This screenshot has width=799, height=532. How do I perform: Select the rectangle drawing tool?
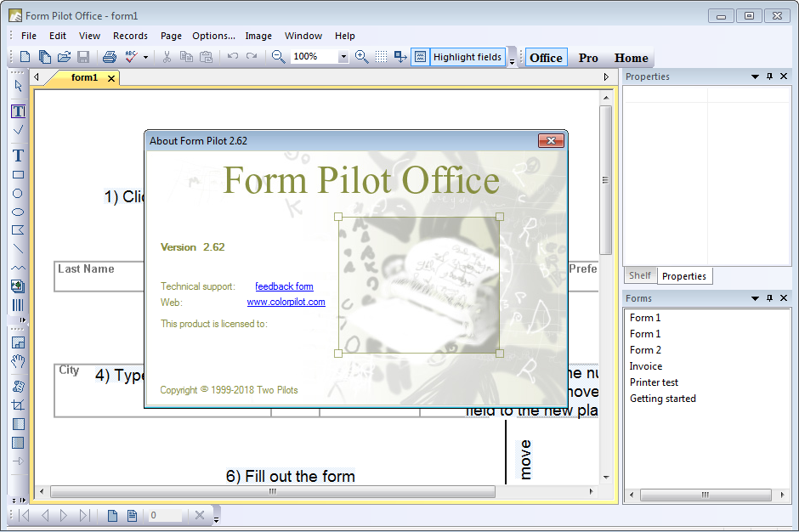19,175
